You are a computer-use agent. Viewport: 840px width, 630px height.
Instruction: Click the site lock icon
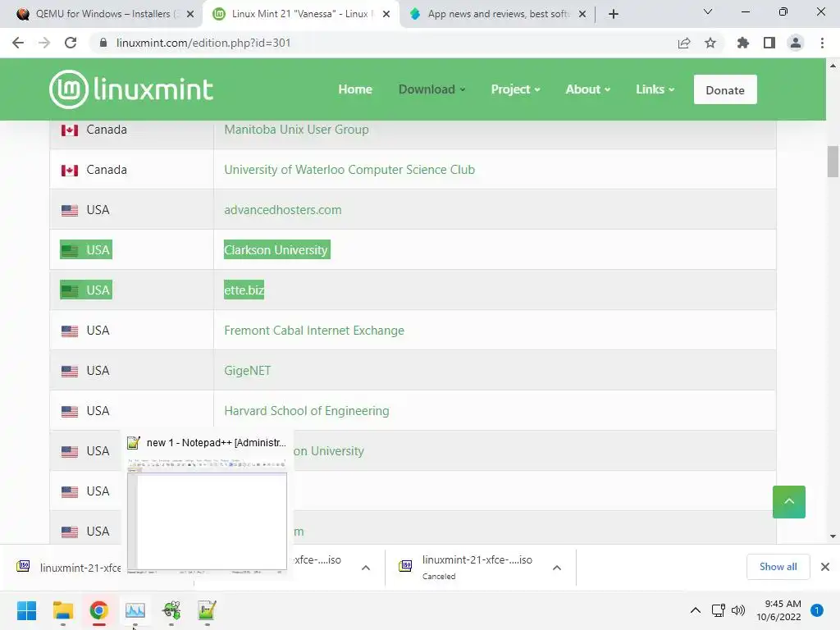(103, 43)
